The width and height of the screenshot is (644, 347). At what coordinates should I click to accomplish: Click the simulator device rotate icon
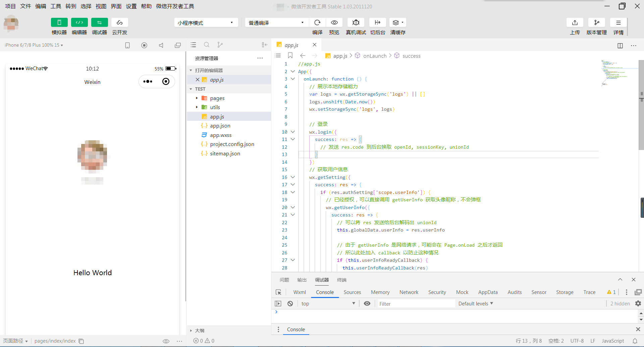127,45
